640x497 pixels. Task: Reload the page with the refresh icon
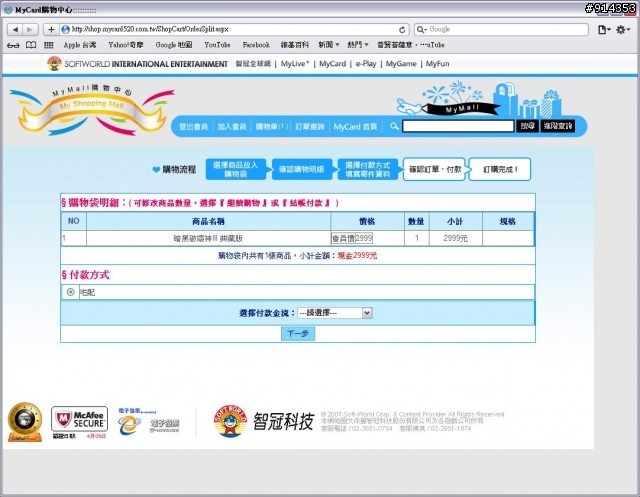click(x=402, y=29)
